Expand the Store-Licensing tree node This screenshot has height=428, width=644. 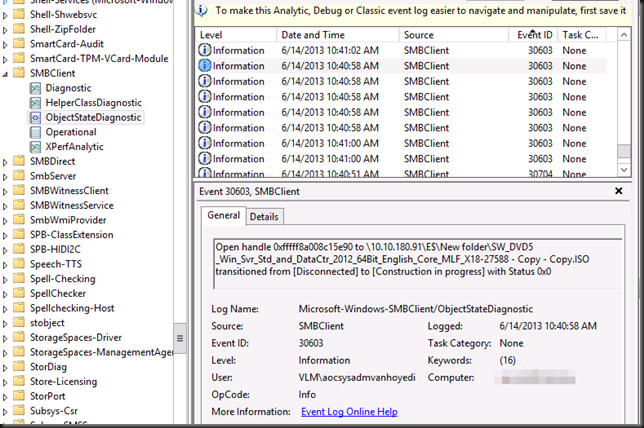(5, 382)
